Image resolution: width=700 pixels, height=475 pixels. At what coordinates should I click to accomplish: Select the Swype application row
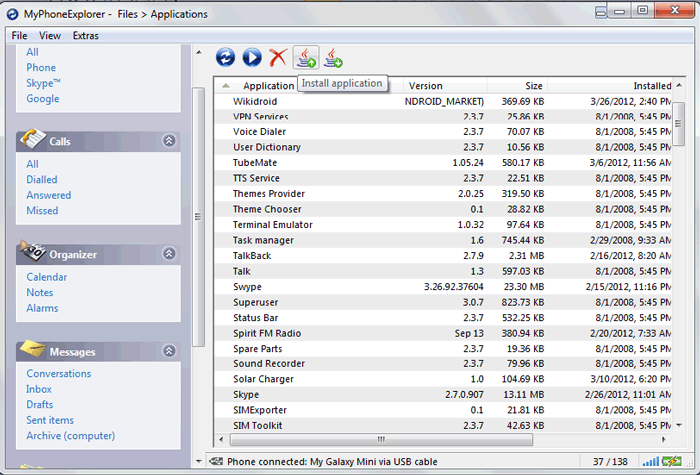443,287
